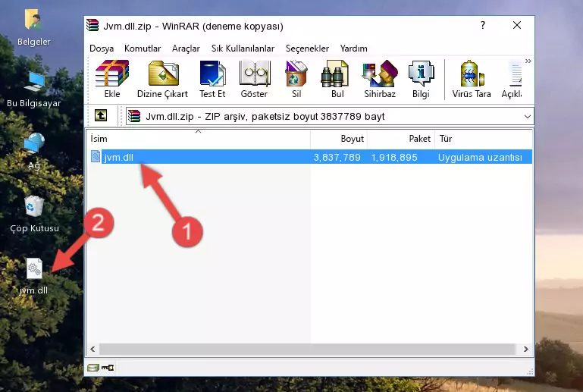Open the Yardım menu

tap(353, 49)
